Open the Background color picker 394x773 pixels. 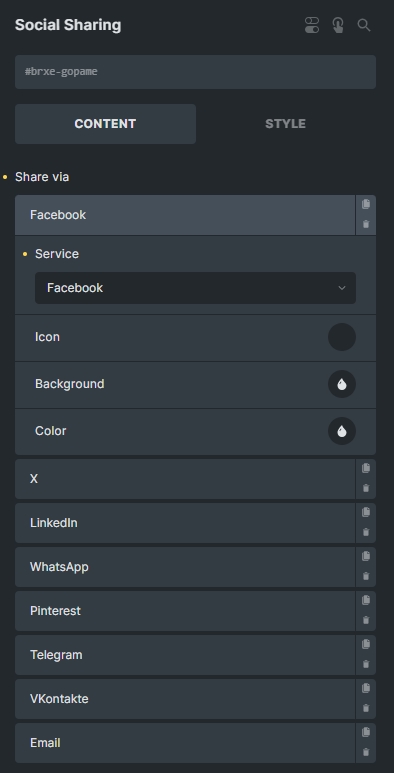click(342, 384)
